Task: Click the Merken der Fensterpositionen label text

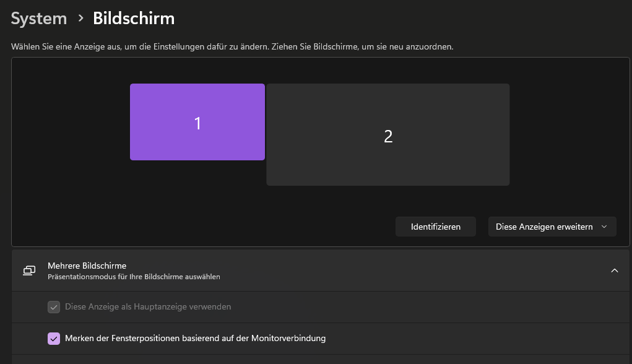Action: pos(195,339)
